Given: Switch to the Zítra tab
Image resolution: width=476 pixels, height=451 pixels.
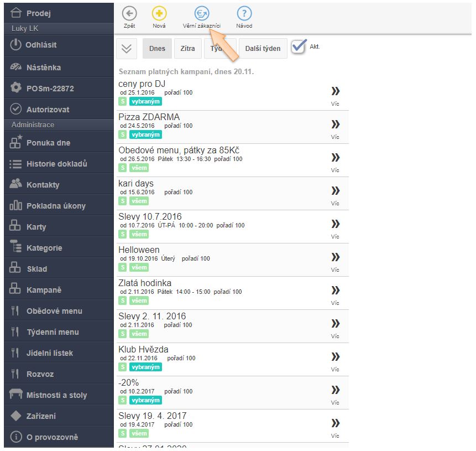Looking at the screenshot, I should click(187, 48).
